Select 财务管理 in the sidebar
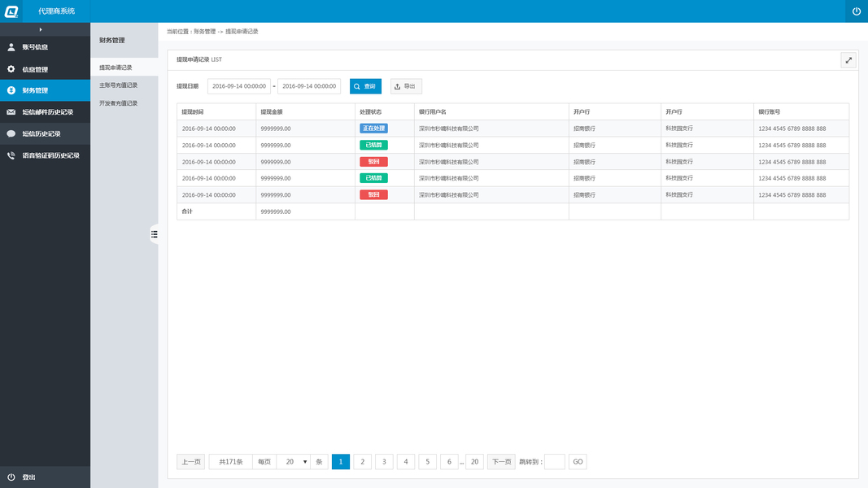 (x=45, y=90)
